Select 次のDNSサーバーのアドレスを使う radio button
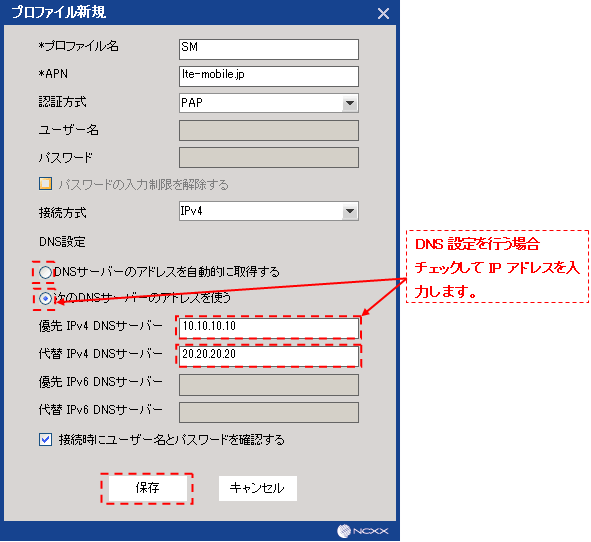Screen dimensions: 591x542 pyautogui.click(x=45, y=299)
